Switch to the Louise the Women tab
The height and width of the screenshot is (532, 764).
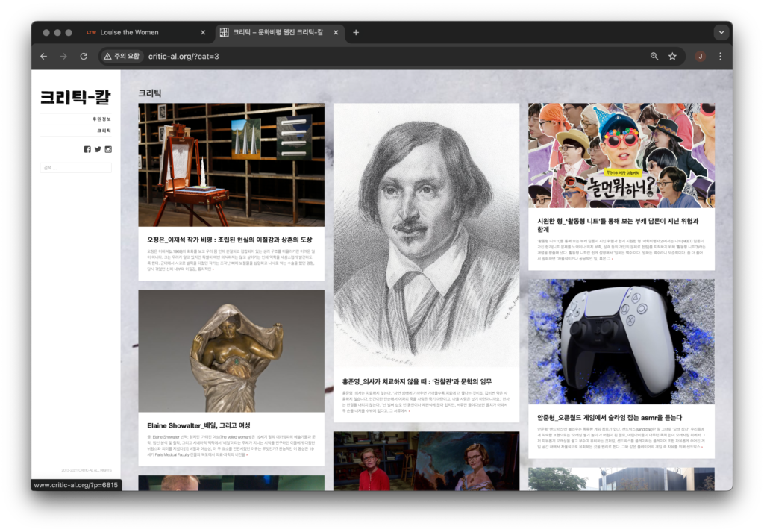pyautogui.click(x=128, y=32)
